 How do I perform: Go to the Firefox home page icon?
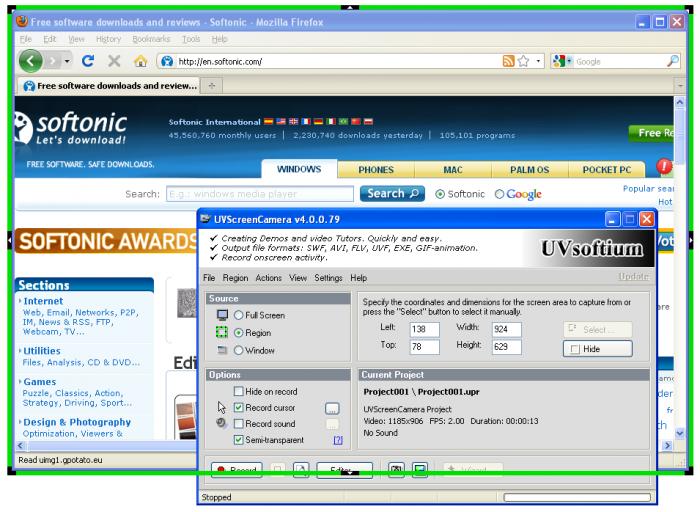[140, 61]
